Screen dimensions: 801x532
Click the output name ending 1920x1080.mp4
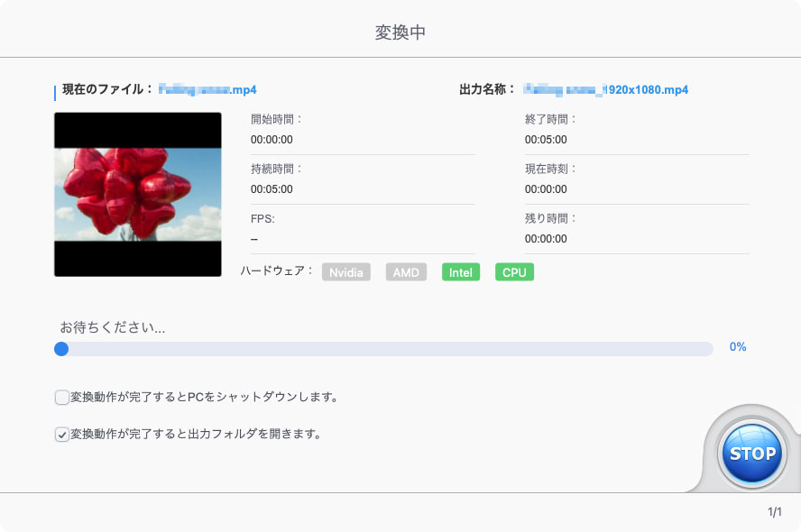coord(606,90)
